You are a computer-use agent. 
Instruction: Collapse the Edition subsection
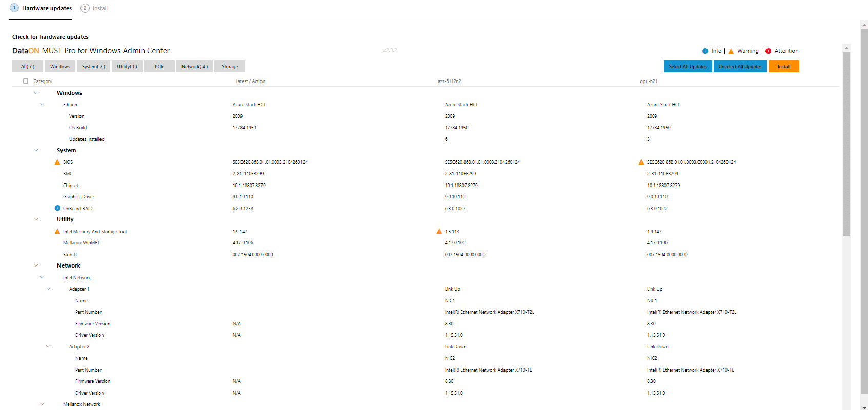pos(42,104)
